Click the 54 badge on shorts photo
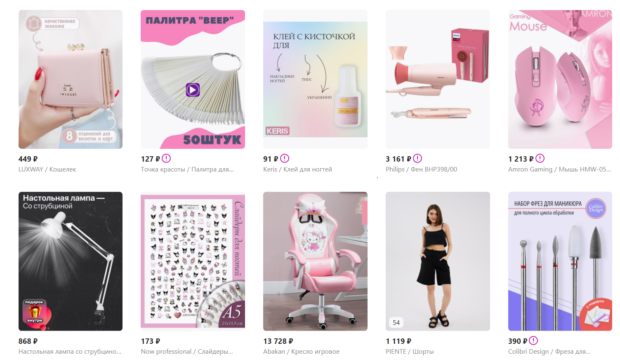The image size is (620, 364). point(396,322)
